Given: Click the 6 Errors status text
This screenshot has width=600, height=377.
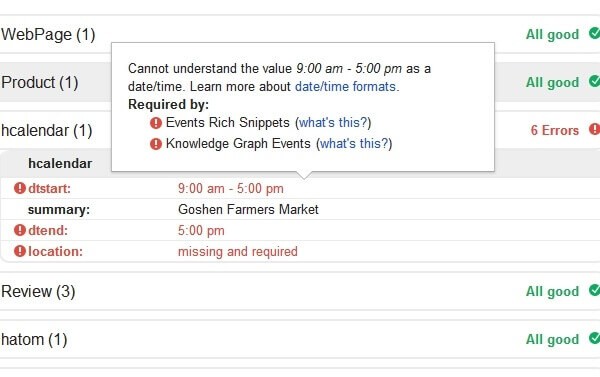Looking at the screenshot, I should click(x=554, y=131).
